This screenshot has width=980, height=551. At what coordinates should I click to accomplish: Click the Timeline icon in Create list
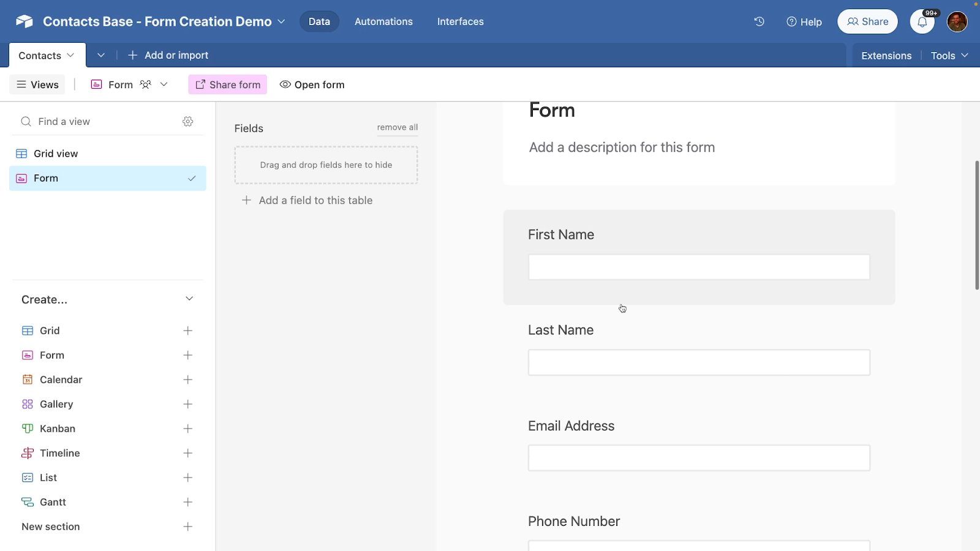(x=28, y=453)
